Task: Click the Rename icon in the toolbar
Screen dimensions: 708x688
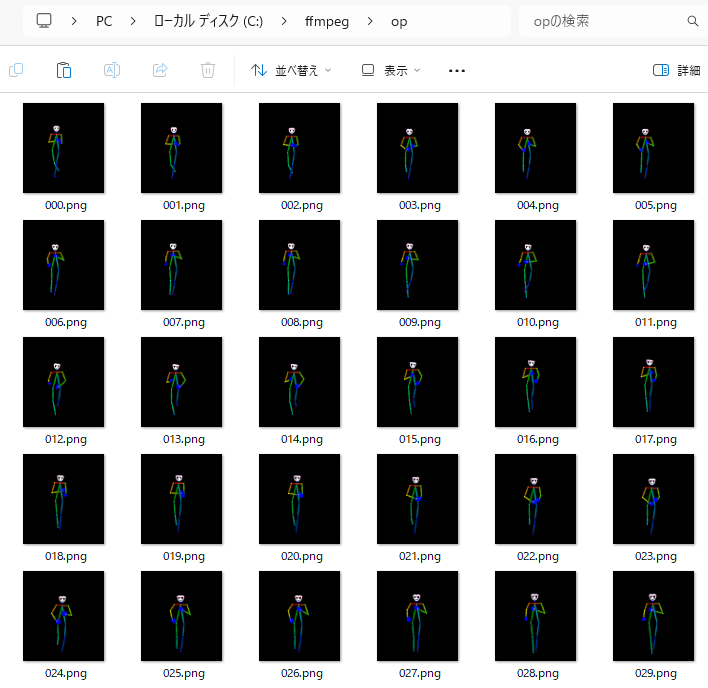Action: coord(112,70)
